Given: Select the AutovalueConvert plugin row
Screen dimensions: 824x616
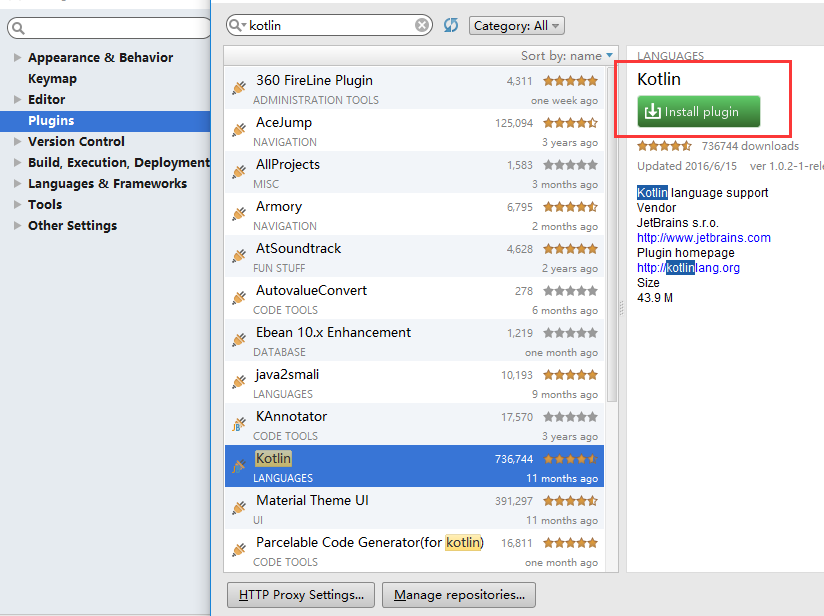Looking at the screenshot, I should pyautogui.click(x=414, y=298).
